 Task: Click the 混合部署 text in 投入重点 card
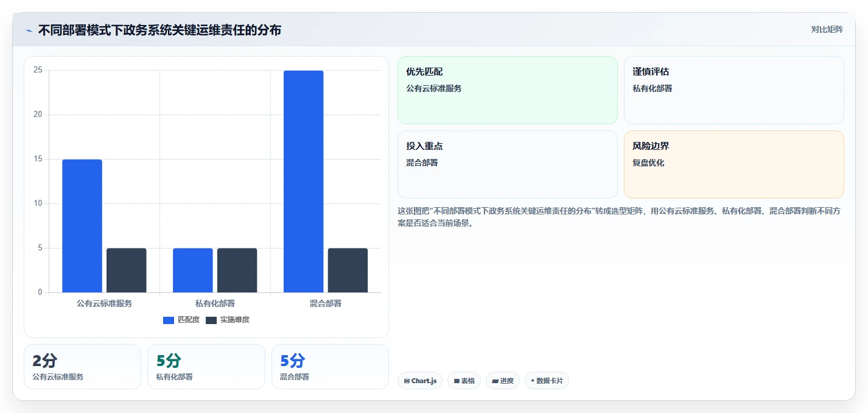(x=422, y=163)
